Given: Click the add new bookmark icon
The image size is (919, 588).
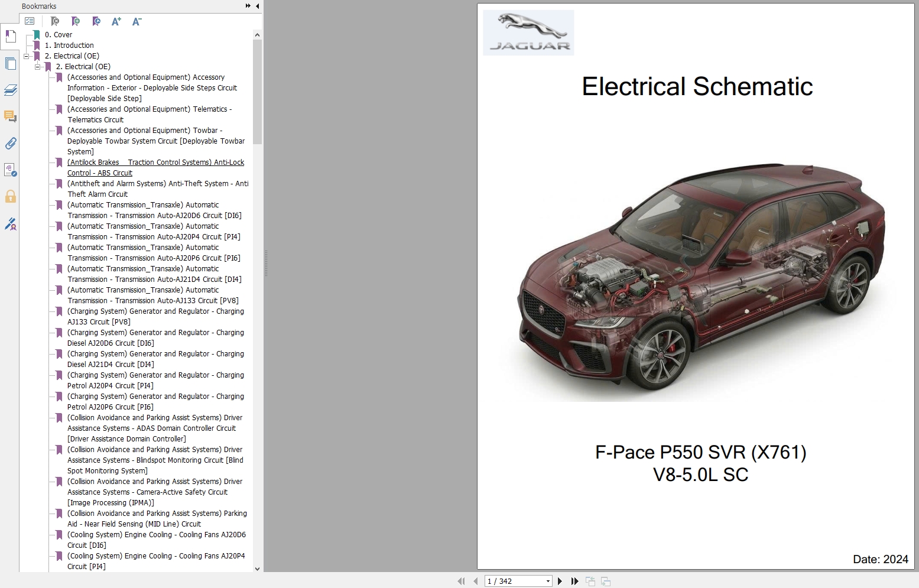Looking at the screenshot, I should [x=76, y=21].
